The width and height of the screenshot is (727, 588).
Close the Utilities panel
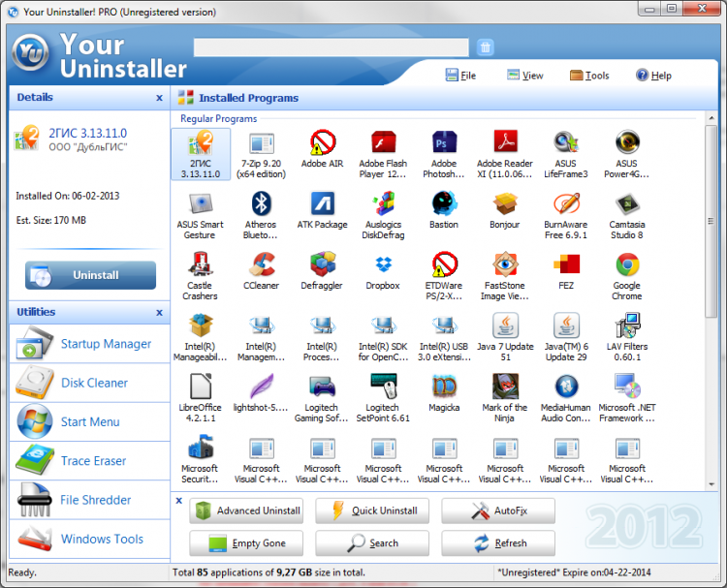[160, 312]
